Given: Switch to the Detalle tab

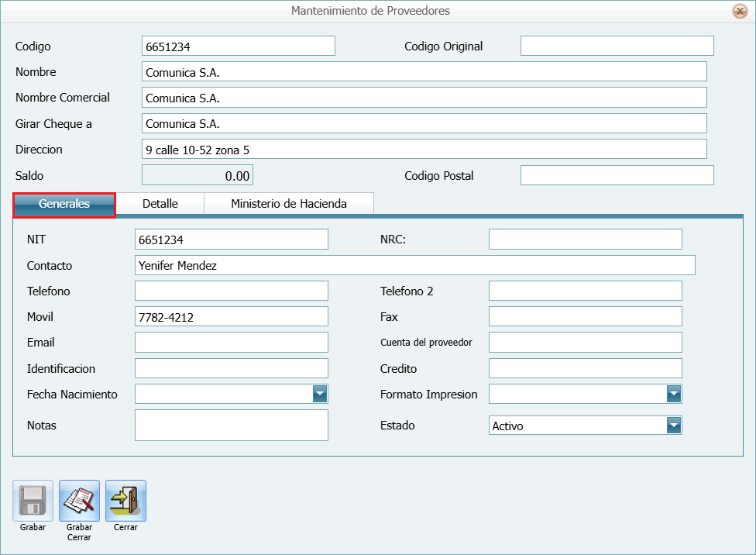Looking at the screenshot, I should pos(160,204).
